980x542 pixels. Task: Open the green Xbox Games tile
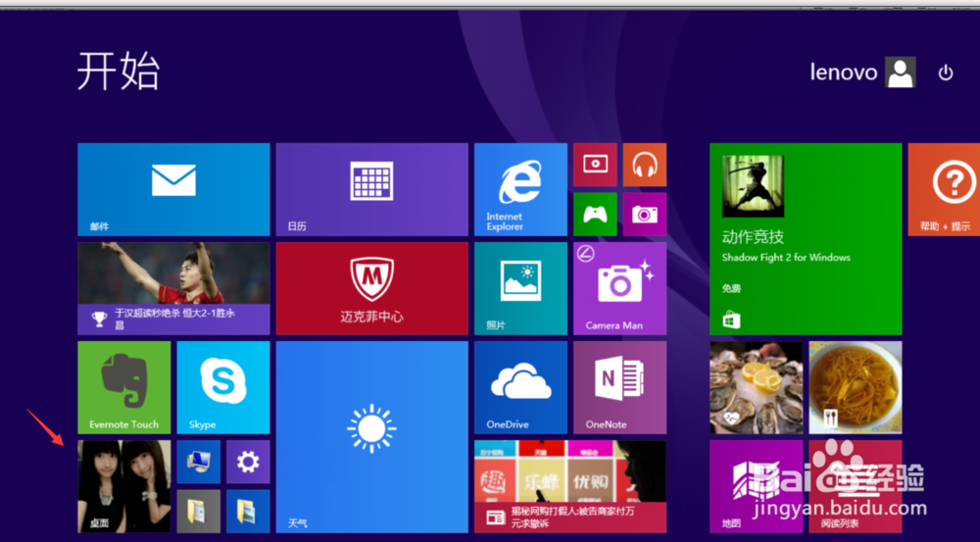[595, 215]
